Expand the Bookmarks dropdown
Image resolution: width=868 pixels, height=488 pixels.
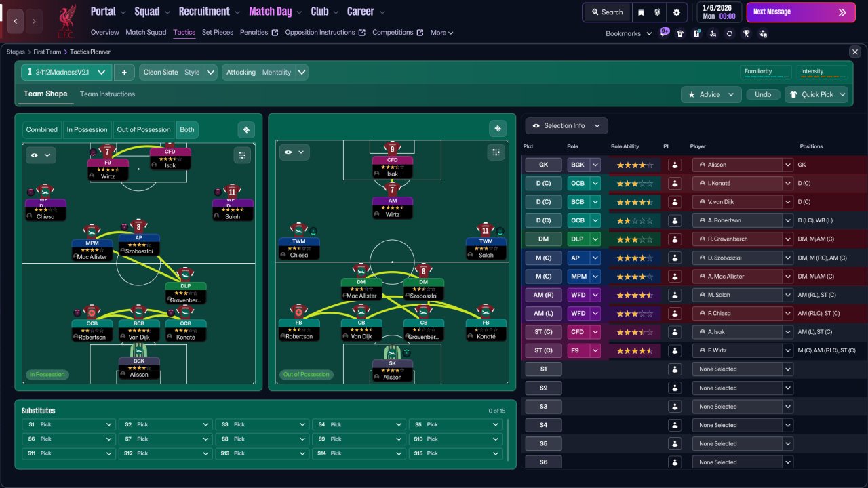click(x=628, y=33)
